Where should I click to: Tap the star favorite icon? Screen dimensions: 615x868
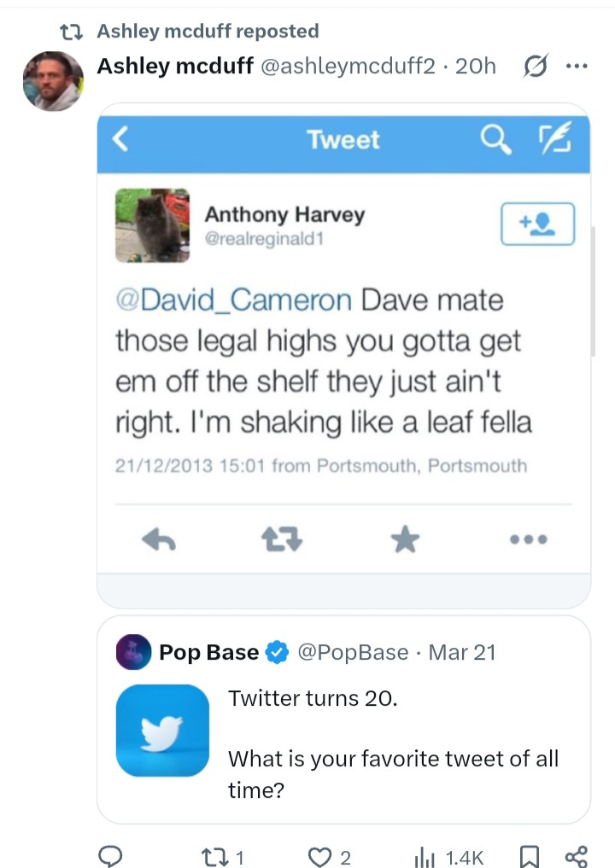[x=405, y=538]
